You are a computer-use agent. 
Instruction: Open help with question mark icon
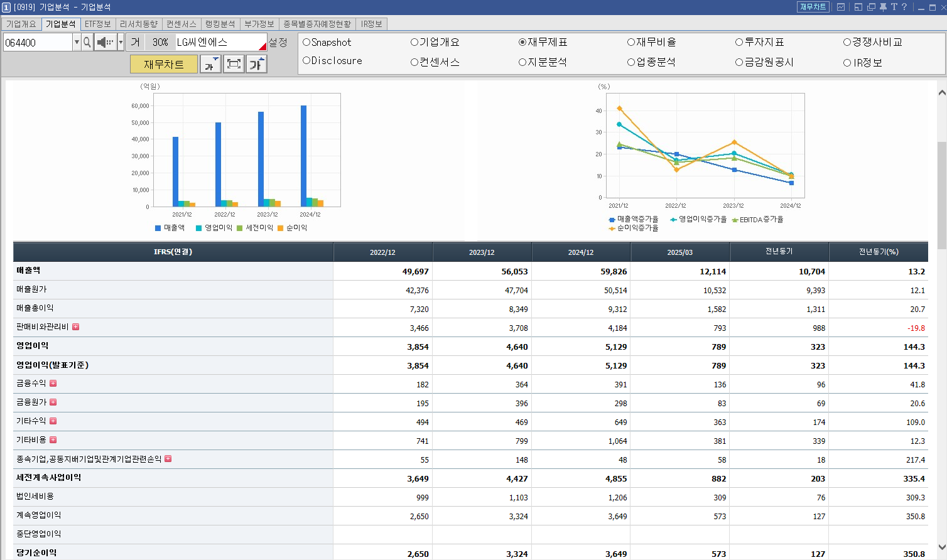[904, 7]
